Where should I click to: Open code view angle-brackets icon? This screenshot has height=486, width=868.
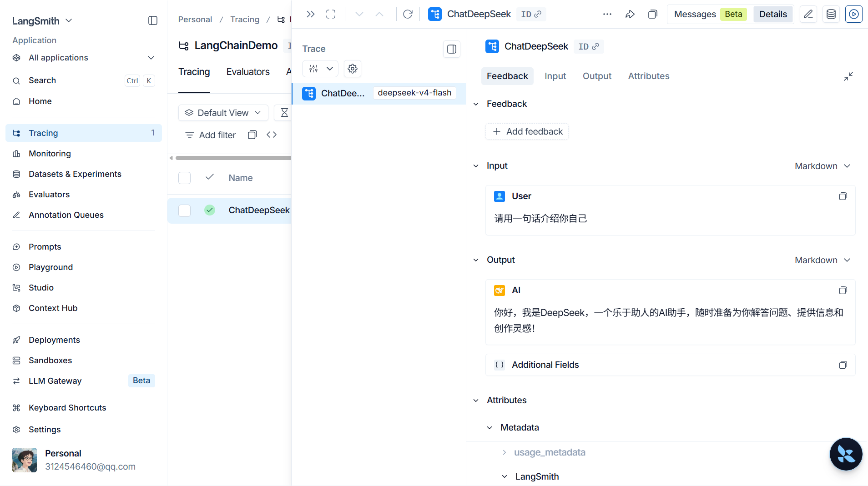tap(272, 135)
